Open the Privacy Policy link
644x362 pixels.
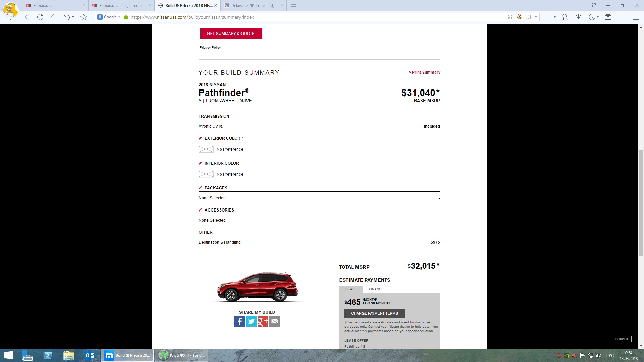click(x=210, y=48)
